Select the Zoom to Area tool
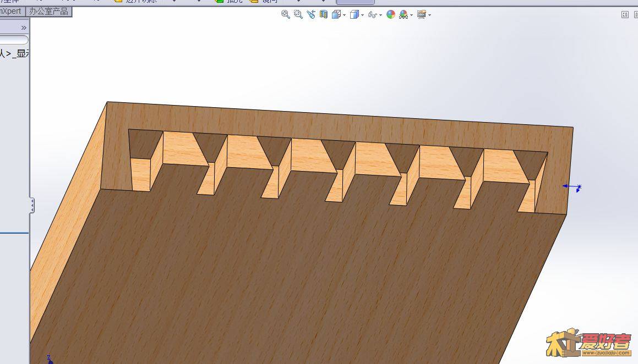The image size is (638, 364). (298, 15)
